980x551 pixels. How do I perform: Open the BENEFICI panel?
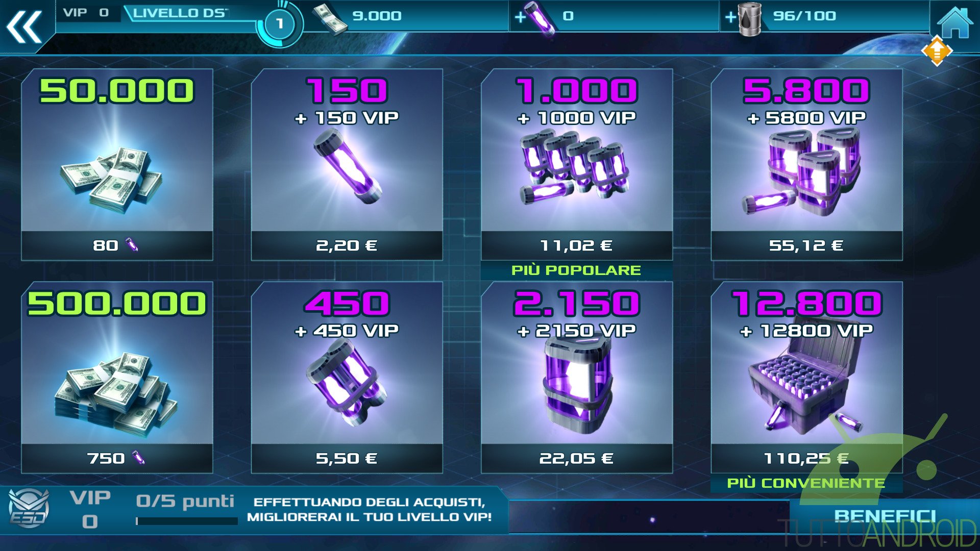885,516
